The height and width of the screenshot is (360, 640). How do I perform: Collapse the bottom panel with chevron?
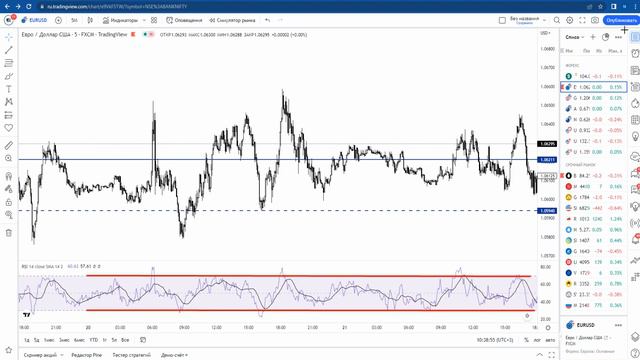(x=540, y=355)
